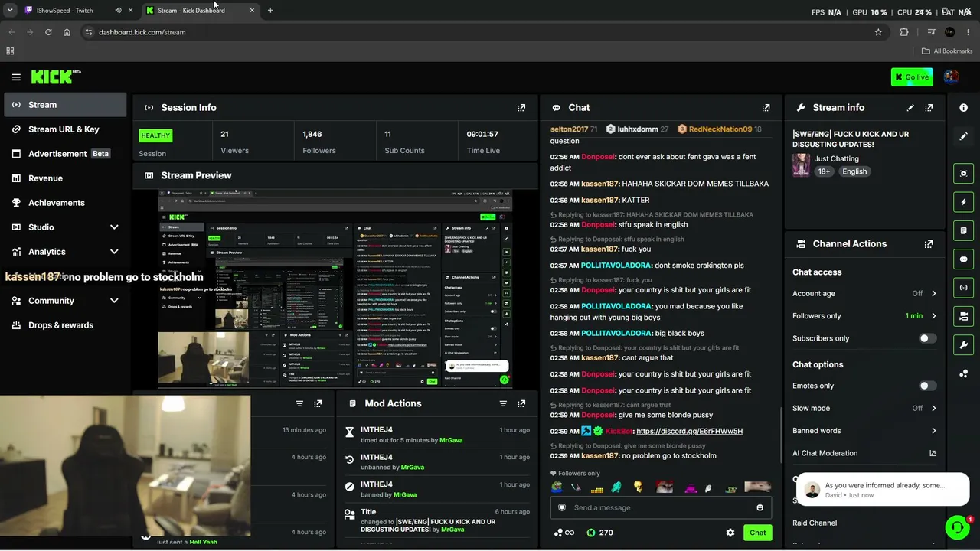Viewport: 980px width, 551px height.
Task: Open the emoji picker in the message box
Action: point(759,507)
